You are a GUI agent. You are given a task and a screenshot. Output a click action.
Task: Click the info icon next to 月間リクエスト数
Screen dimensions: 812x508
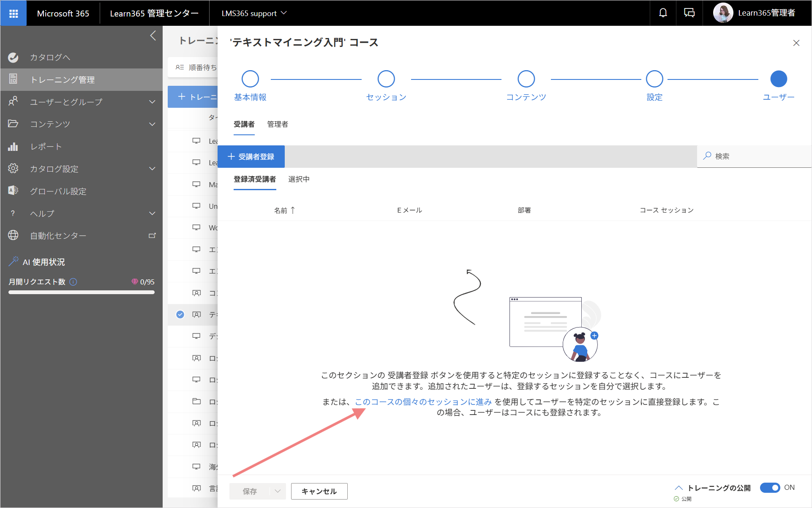[73, 281]
